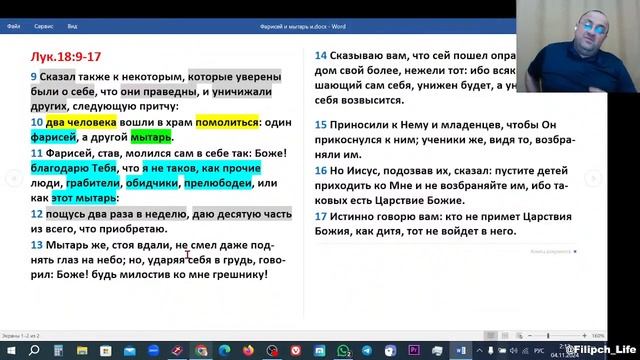Click highlighted word грабители
This screenshot has width=640, height=360.
pos(93,183)
